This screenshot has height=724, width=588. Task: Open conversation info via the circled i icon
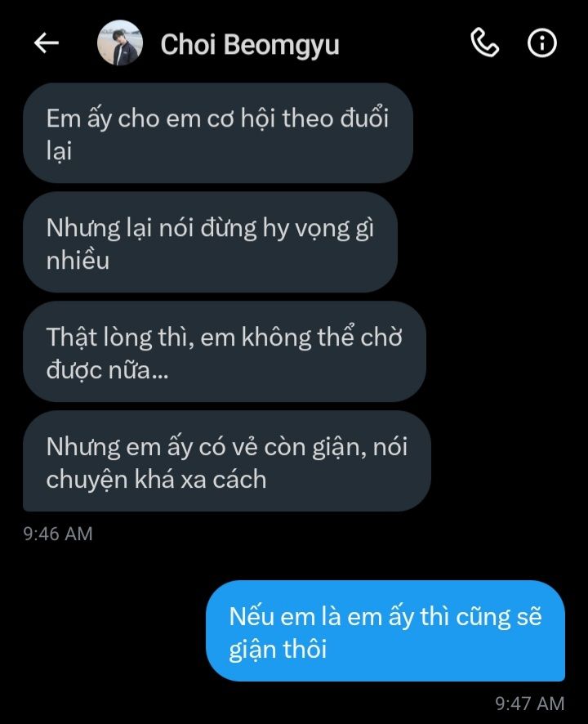click(541, 43)
